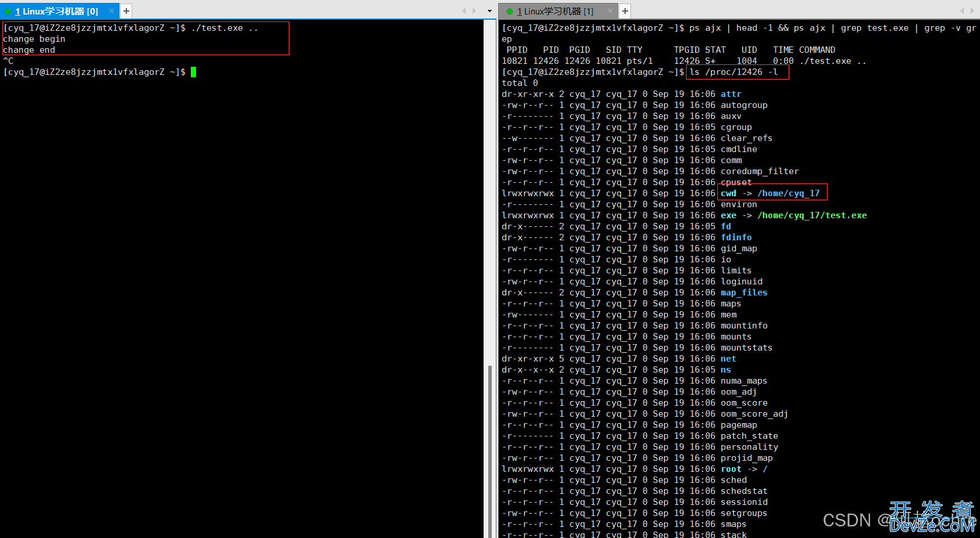This screenshot has height=538, width=980.
Task: Click the 'fdinfo' directory entry
Action: 736,237
